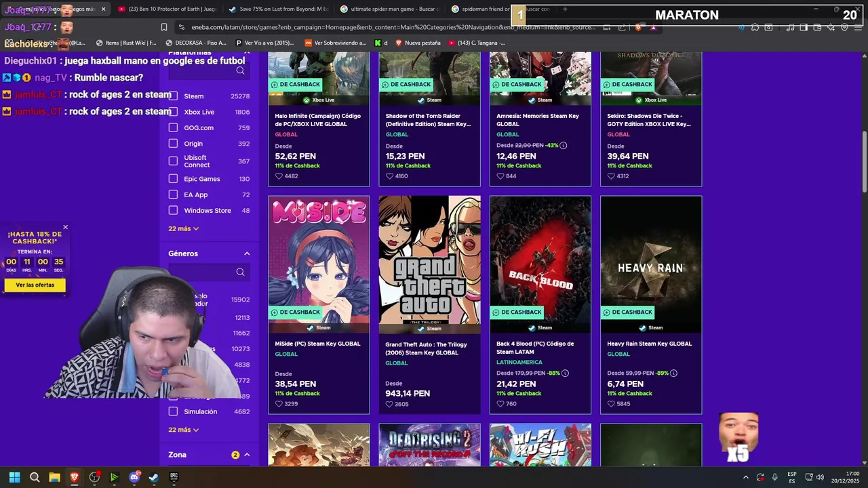Screen dimensions: 868x488
Task: Select the Ubisoft Connect checkbox
Action: (x=173, y=161)
